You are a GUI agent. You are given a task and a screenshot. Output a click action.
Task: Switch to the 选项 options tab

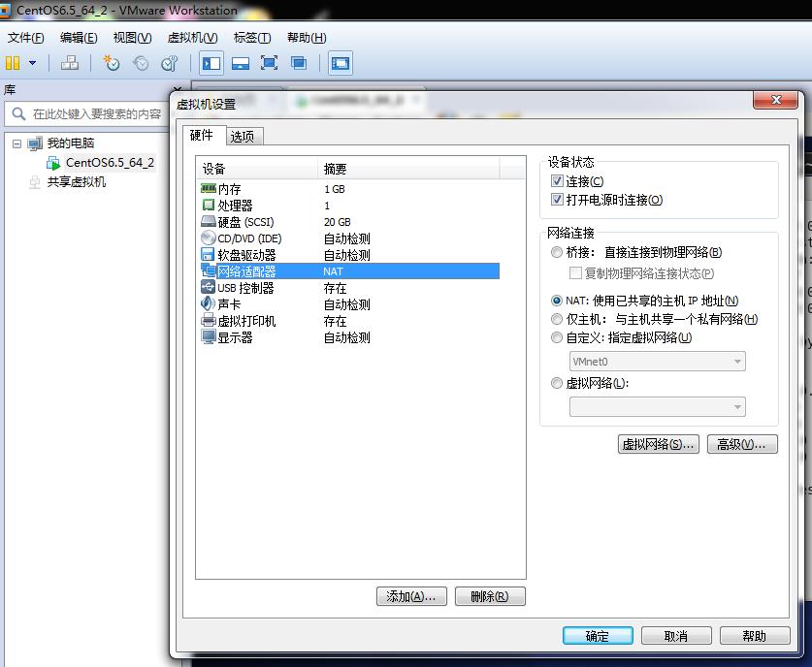244,137
